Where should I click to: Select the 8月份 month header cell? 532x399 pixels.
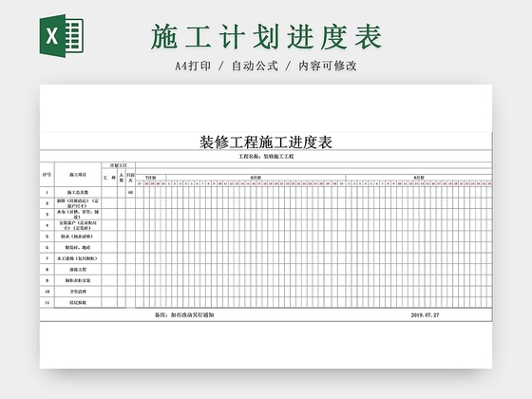256,178
